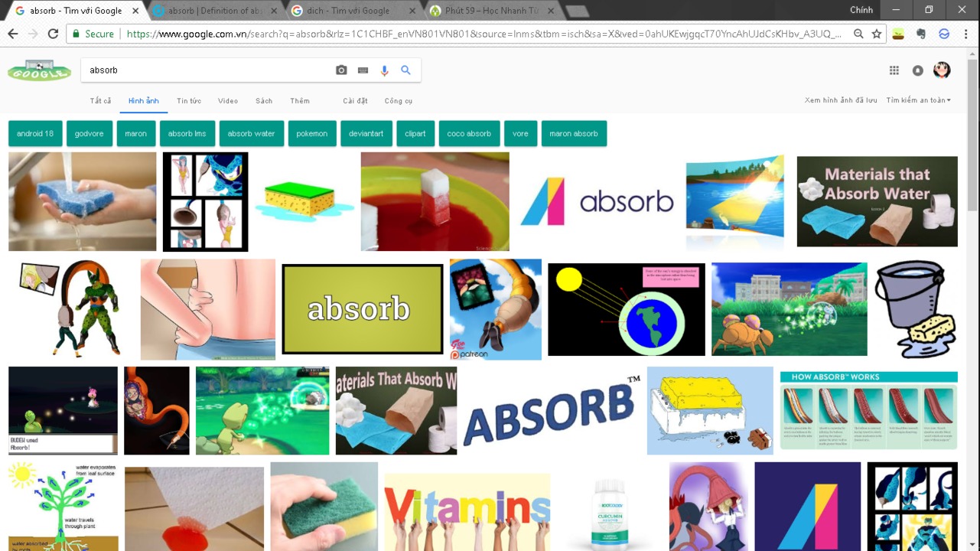The width and height of the screenshot is (980, 551).
Task: Open the Công cụ search tools options
Action: click(x=398, y=101)
